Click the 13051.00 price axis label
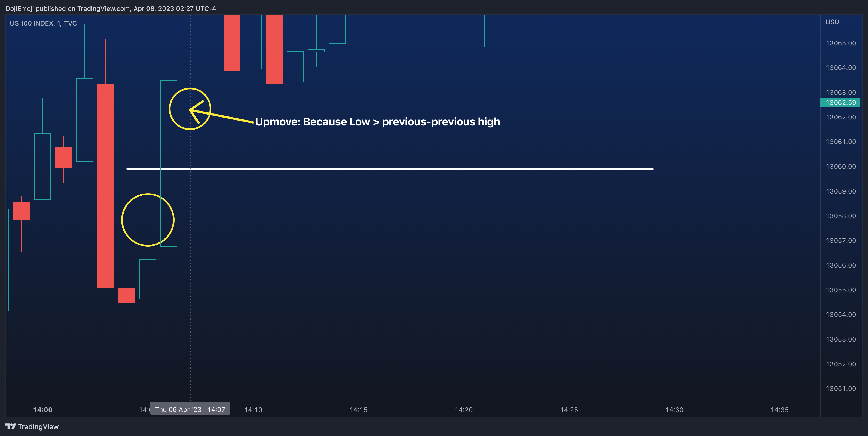The width and height of the screenshot is (868, 436). 841,389
